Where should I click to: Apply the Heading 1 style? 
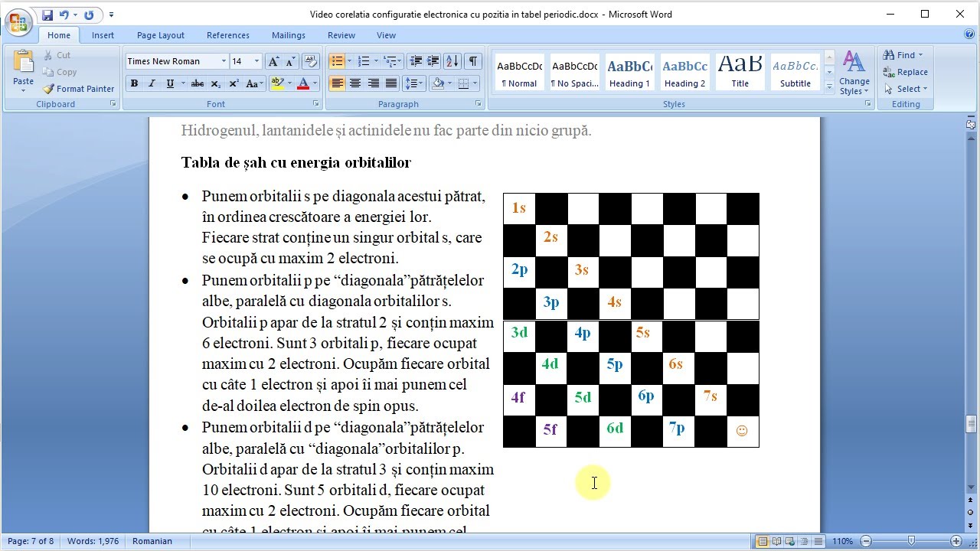click(630, 72)
